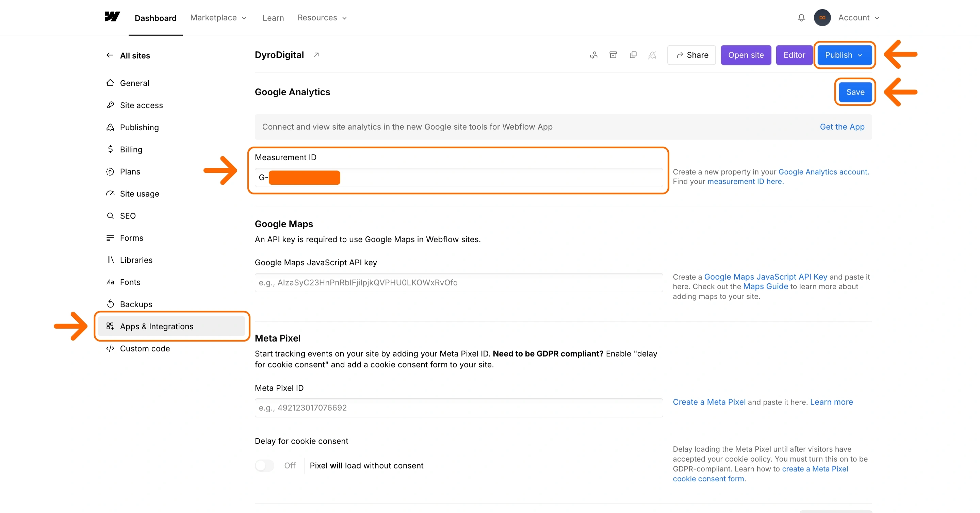Focus the Meta Pixel ID input field
980x513 pixels.
459,408
